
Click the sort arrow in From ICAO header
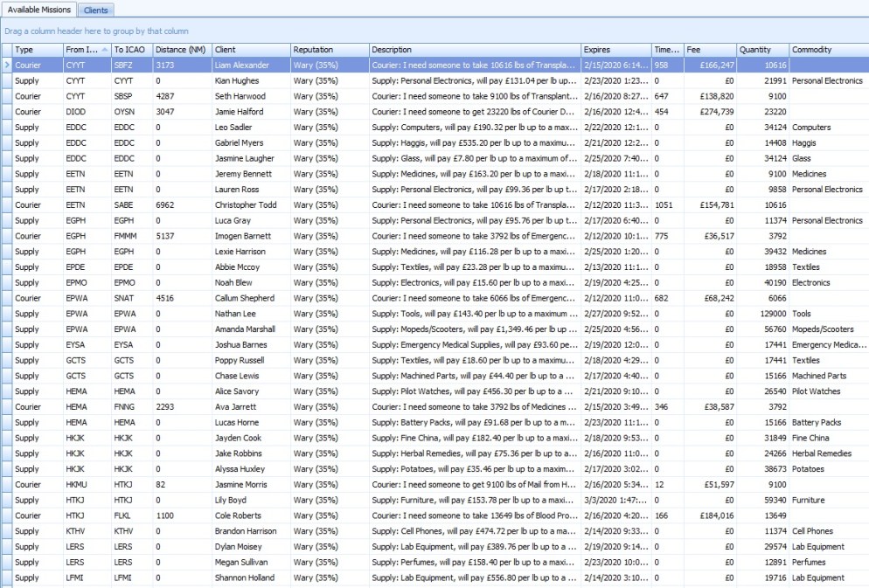tap(105, 50)
